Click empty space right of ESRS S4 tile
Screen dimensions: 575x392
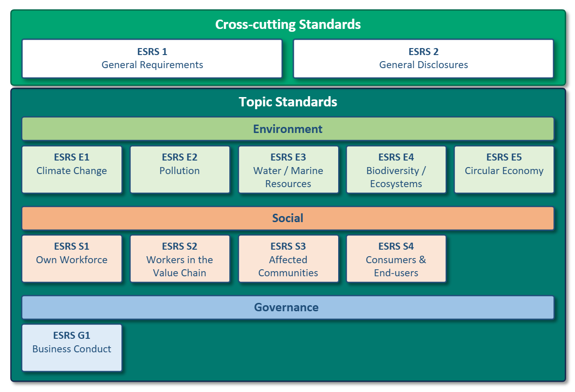[502, 259]
